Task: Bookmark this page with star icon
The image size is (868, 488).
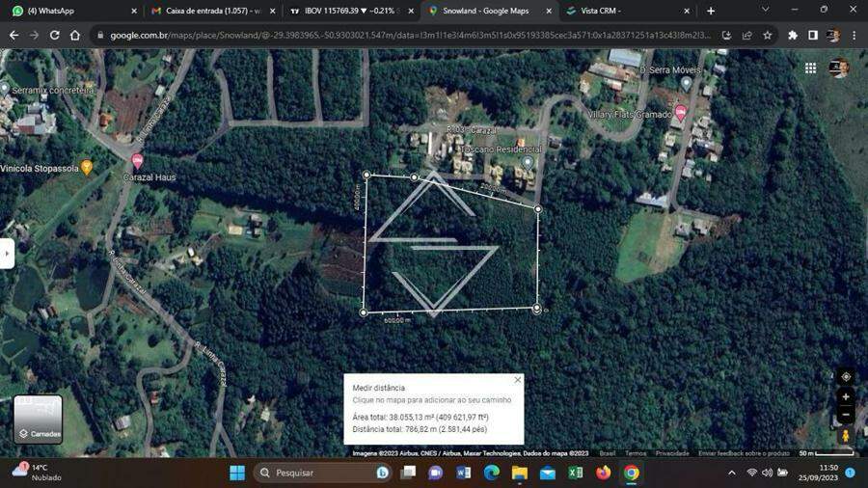Action: (x=767, y=35)
